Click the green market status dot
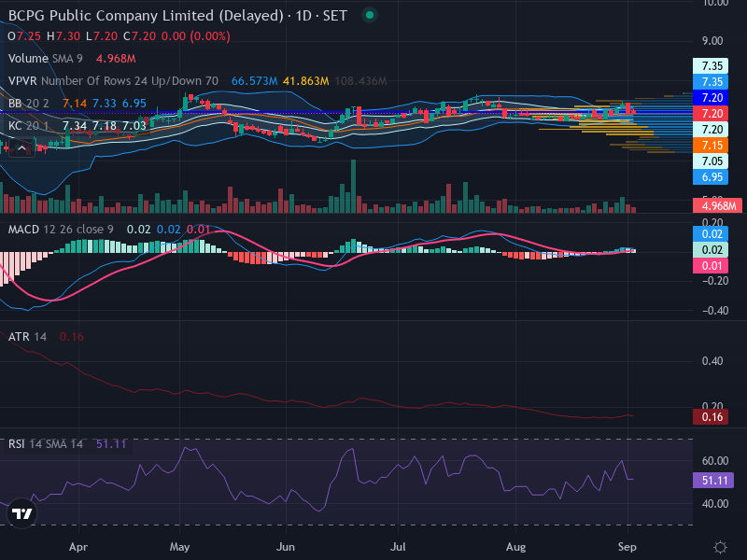Screen dimensions: 747x560 point(369,15)
